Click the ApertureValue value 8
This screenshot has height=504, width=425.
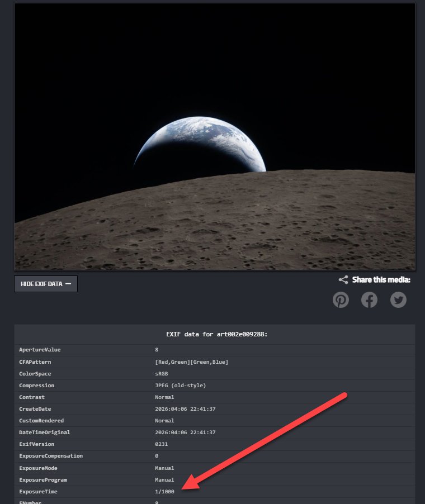pyautogui.click(x=157, y=350)
